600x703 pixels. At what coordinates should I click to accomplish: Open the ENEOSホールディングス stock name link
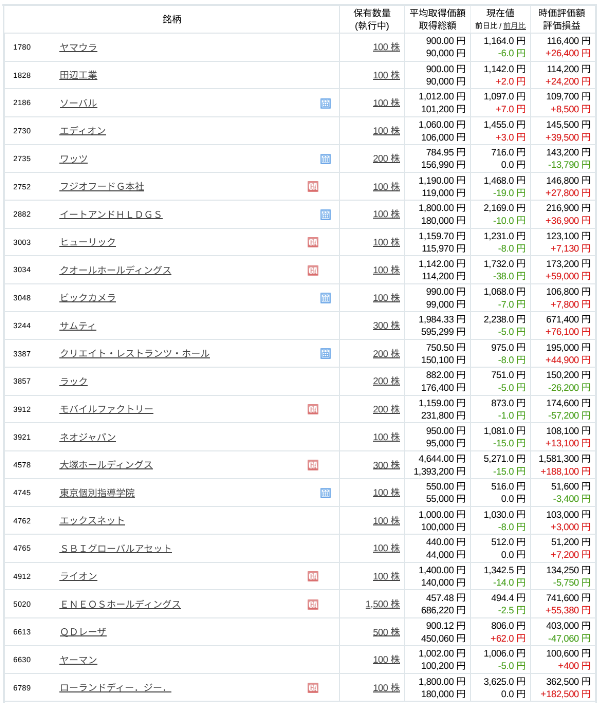[120, 604]
